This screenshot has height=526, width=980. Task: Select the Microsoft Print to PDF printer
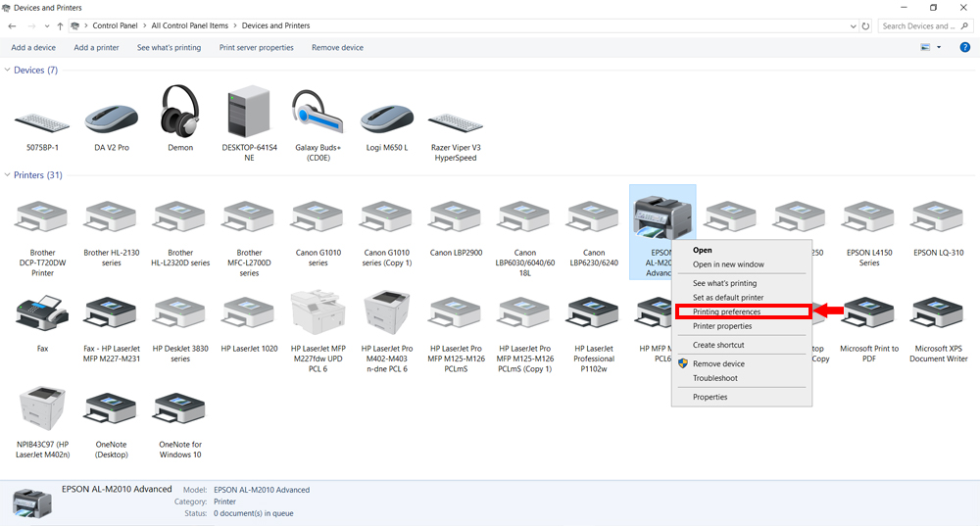coord(869,314)
